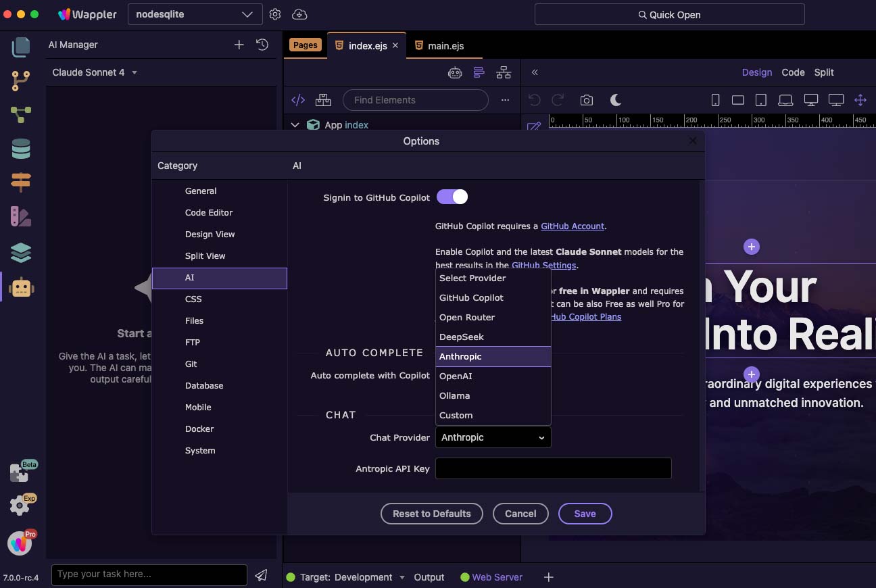Select the desktop monitor viewport icon
This screenshot has width=876, height=588.
pyautogui.click(x=811, y=100)
